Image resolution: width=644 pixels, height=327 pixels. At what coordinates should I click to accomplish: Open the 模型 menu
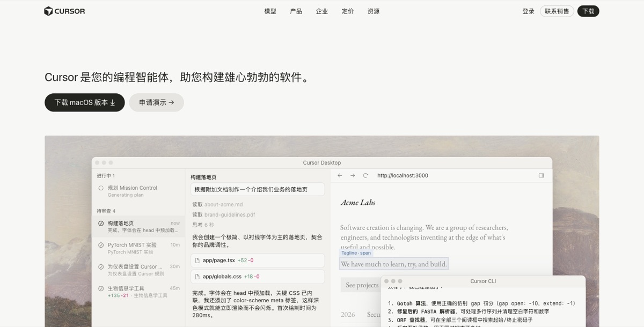pos(270,11)
